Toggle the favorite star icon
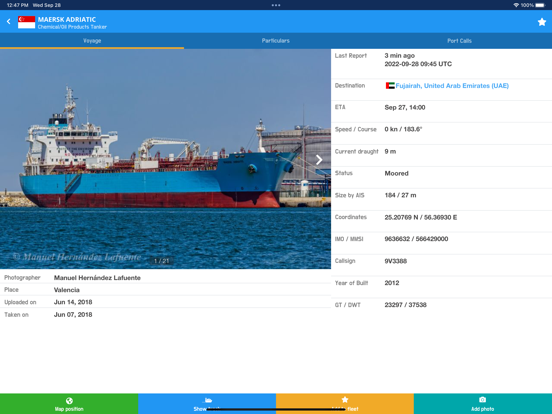Image resolution: width=552 pixels, height=414 pixels. tap(541, 22)
